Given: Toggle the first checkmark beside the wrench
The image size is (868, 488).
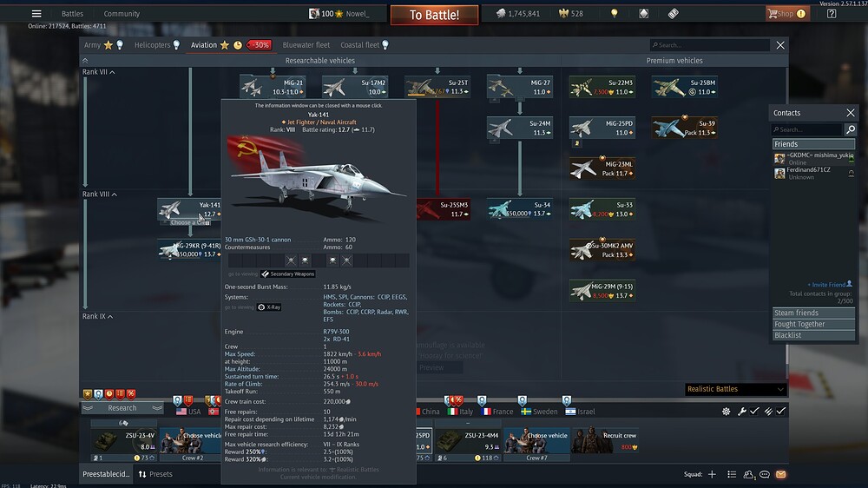Looking at the screenshot, I should point(754,411).
